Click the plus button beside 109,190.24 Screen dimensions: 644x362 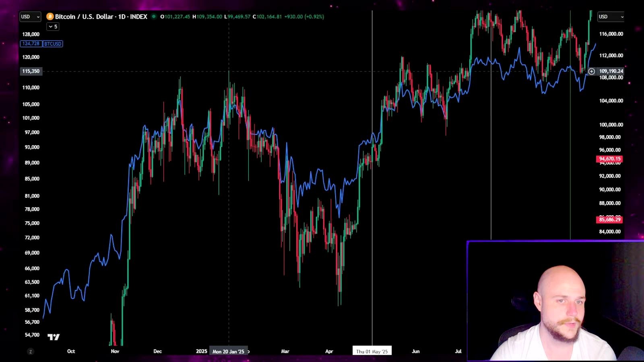point(591,71)
